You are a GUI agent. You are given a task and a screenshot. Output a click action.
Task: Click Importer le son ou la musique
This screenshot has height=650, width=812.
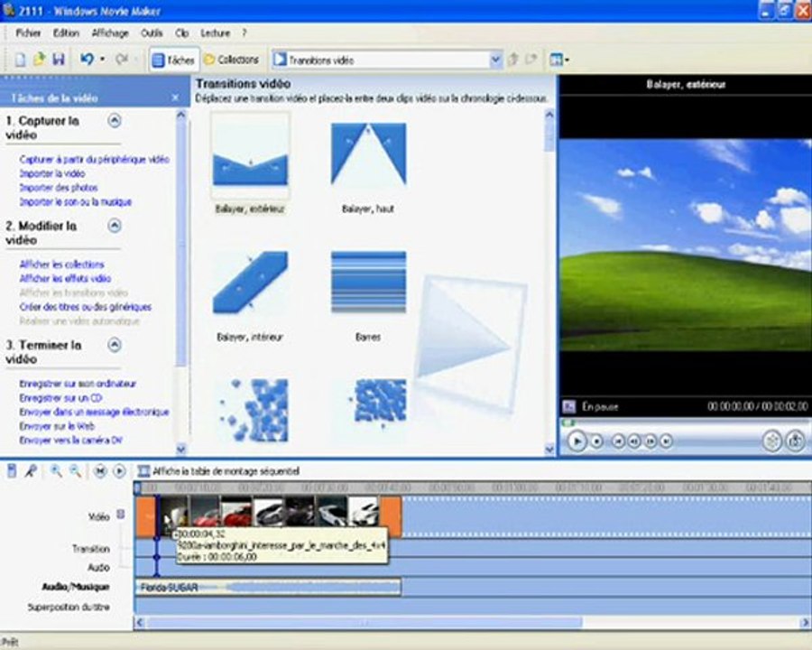click(x=76, y=201)
